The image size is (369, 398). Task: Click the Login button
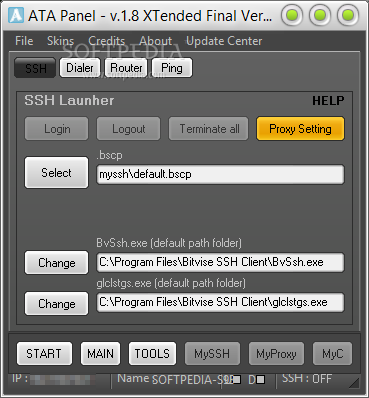point(57,129)
